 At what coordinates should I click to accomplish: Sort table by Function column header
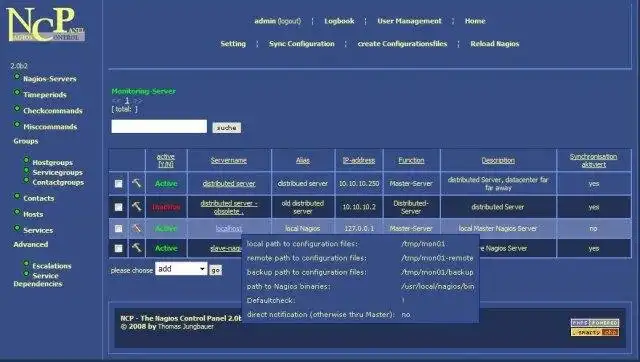tap(411, 160)
